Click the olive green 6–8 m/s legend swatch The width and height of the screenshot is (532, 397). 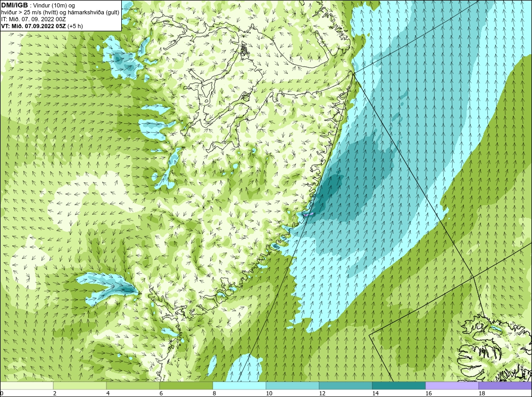186,386
